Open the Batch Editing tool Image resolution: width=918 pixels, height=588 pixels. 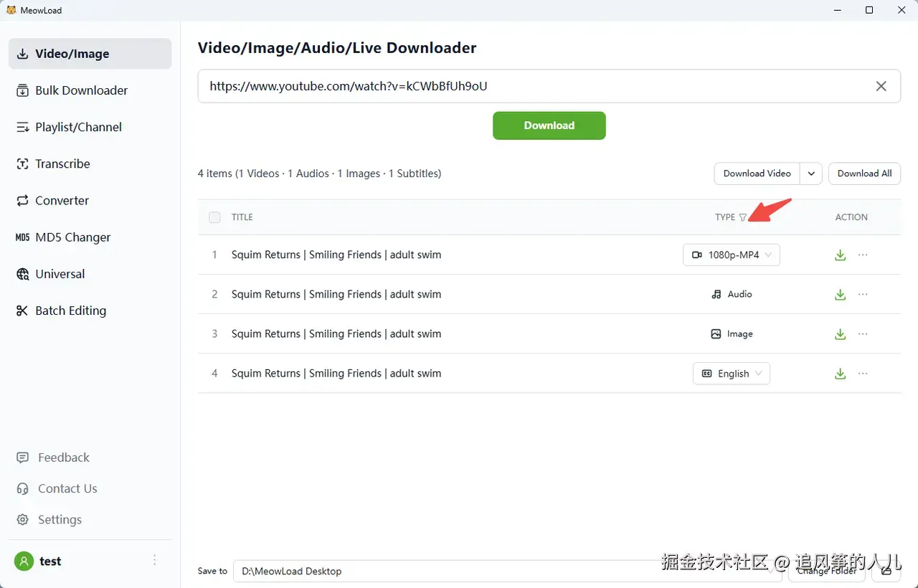pos(90,310)
